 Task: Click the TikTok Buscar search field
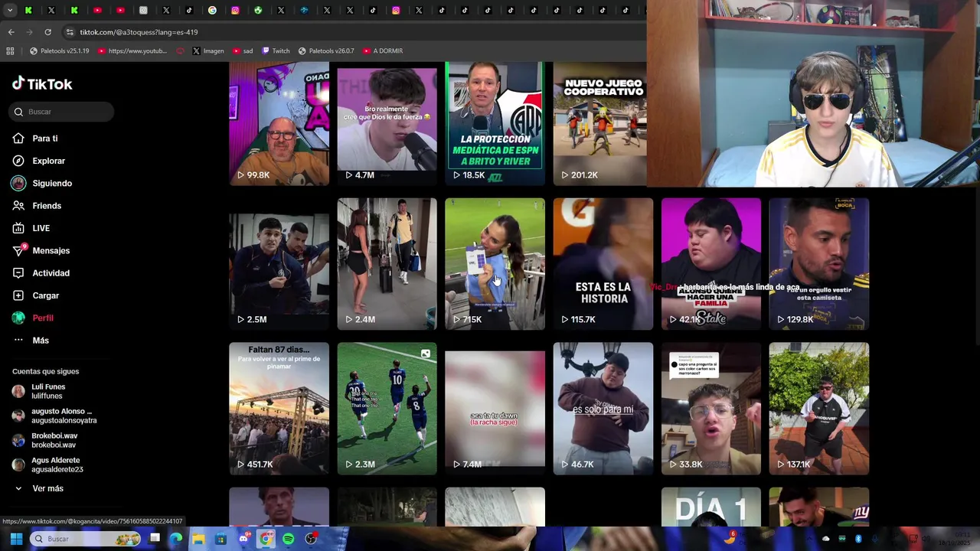tap(63, 112)
